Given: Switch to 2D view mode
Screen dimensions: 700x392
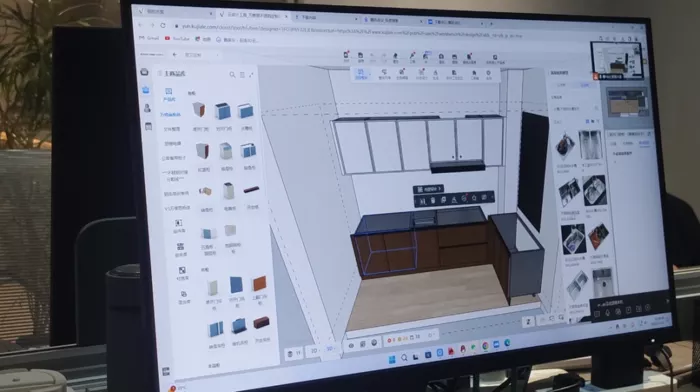Looking at the screenshot, I should tap(314, 351).
